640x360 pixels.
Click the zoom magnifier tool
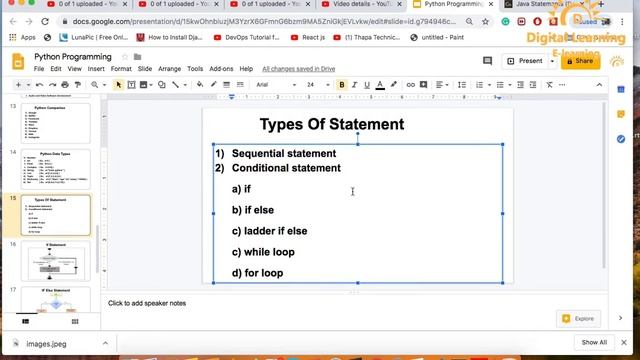pyautogui.click(x=95, y=85)
